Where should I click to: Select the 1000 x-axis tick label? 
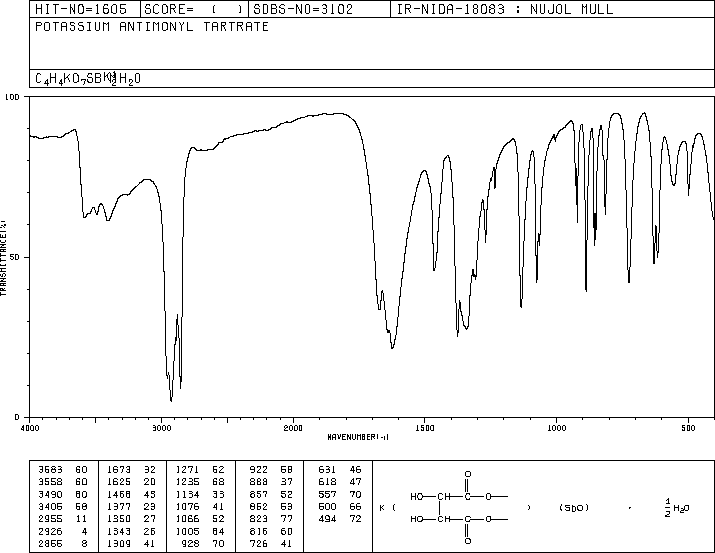pyautogui.click(x=556, y=428)
